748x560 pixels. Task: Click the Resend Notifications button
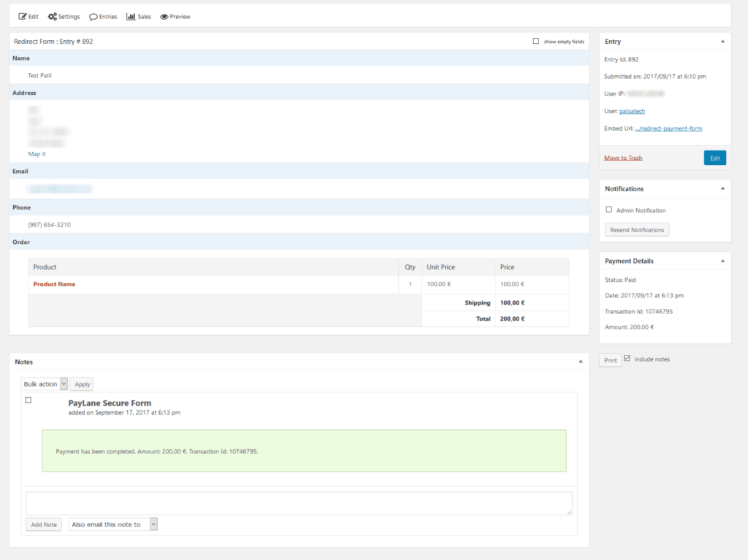[x=637, y=230]
